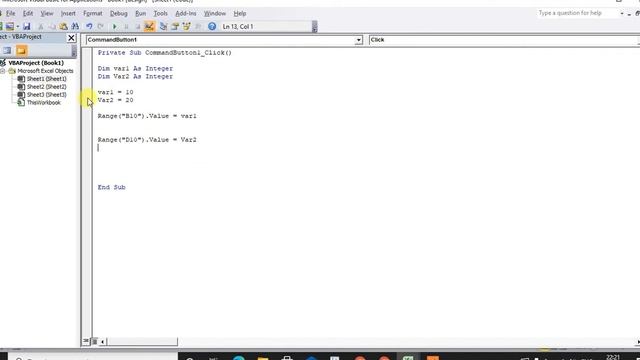The width and height of the screenshot is (640, 360).
Task: Open the View menu
Action: click(x=47, y=13)
